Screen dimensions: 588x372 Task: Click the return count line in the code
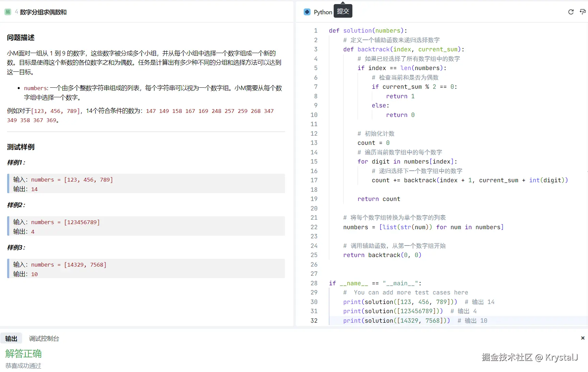pos(379,199)
